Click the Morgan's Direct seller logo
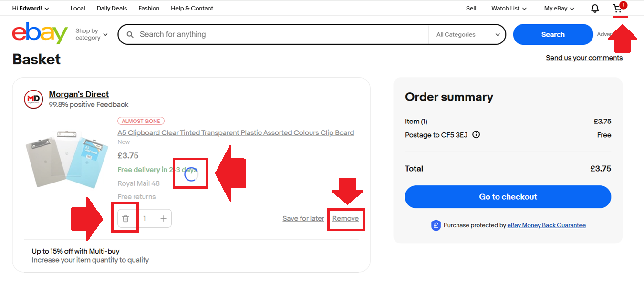Viewport: 644px width, 284px height. (33, 99)
